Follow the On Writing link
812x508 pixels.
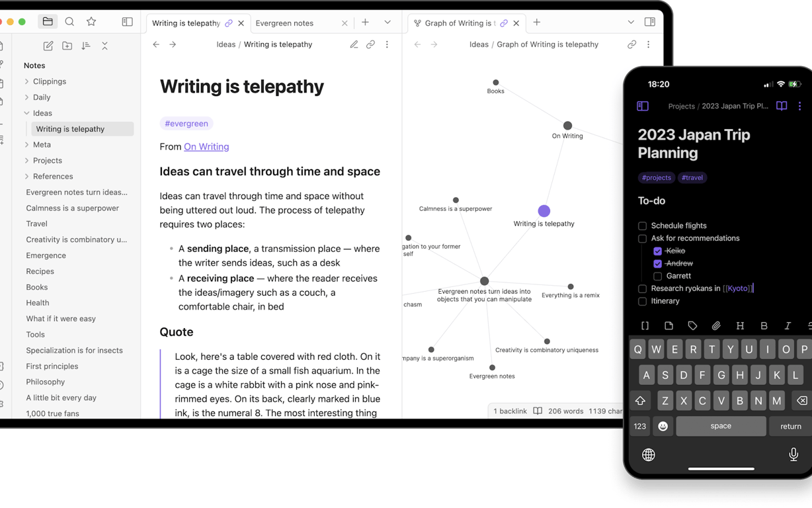tap(206, 147)
